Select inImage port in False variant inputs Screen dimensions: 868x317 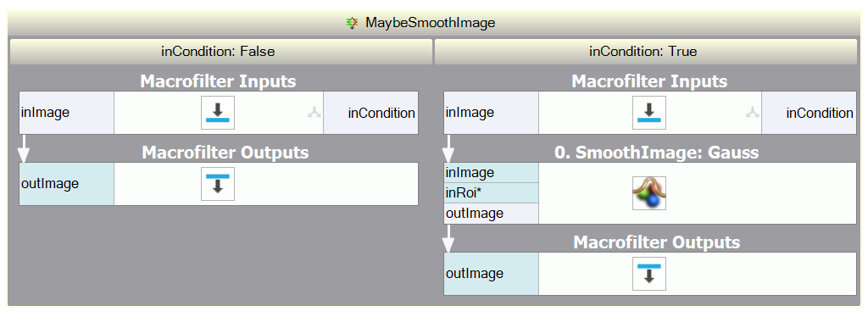[67, 113]
